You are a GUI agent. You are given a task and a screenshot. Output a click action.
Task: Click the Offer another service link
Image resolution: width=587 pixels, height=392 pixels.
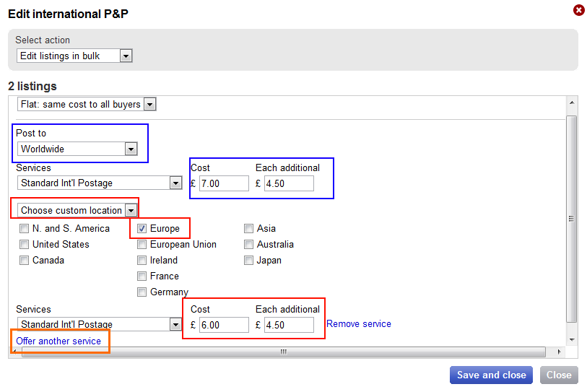coord(58,341)
